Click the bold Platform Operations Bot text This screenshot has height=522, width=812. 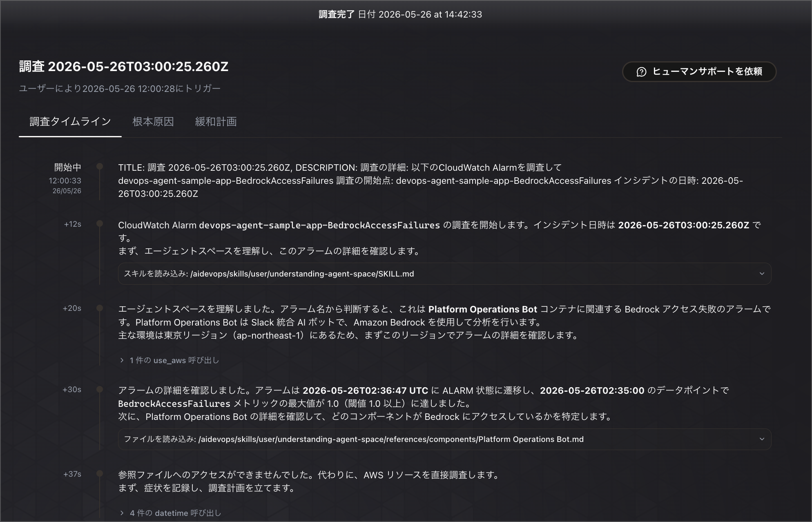483,309
